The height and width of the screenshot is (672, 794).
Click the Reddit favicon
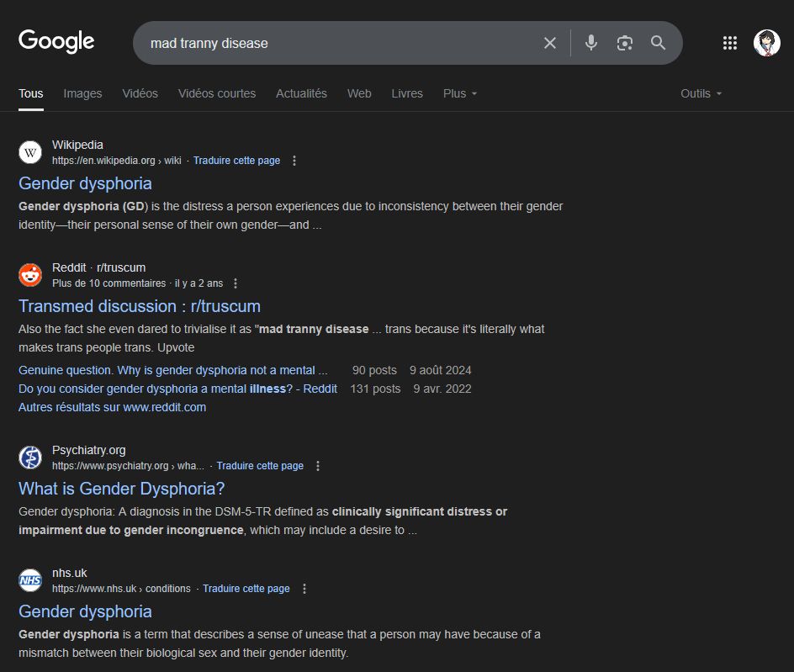click(x=30, y=275)
